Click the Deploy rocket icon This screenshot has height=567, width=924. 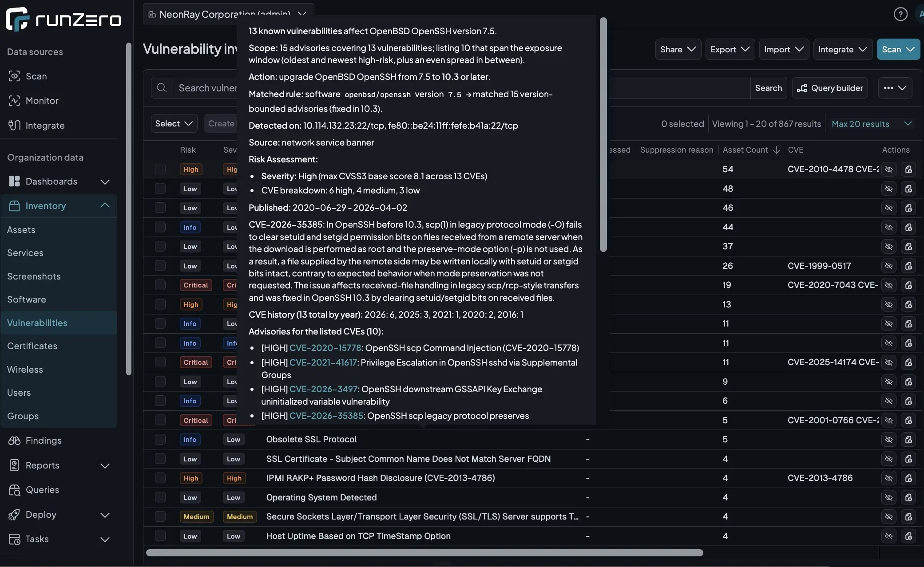tap(14, 515)
